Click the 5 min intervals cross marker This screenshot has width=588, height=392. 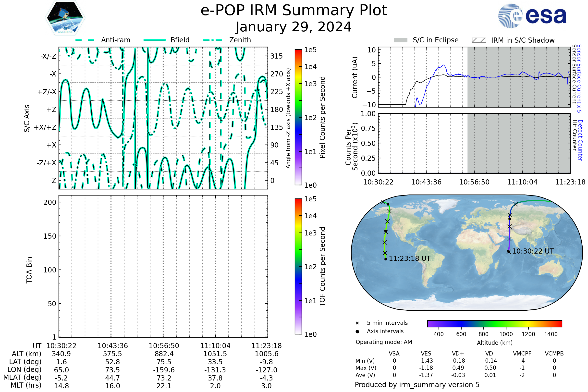point(357,323)
